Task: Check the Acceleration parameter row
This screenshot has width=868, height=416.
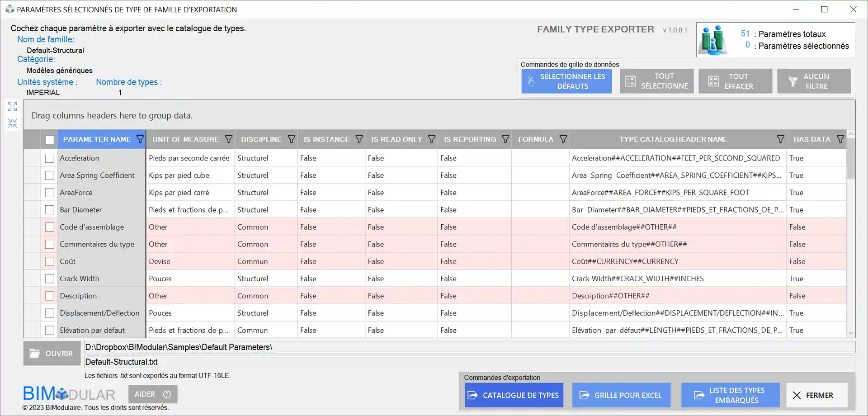Action: click(x=50, y=158)
